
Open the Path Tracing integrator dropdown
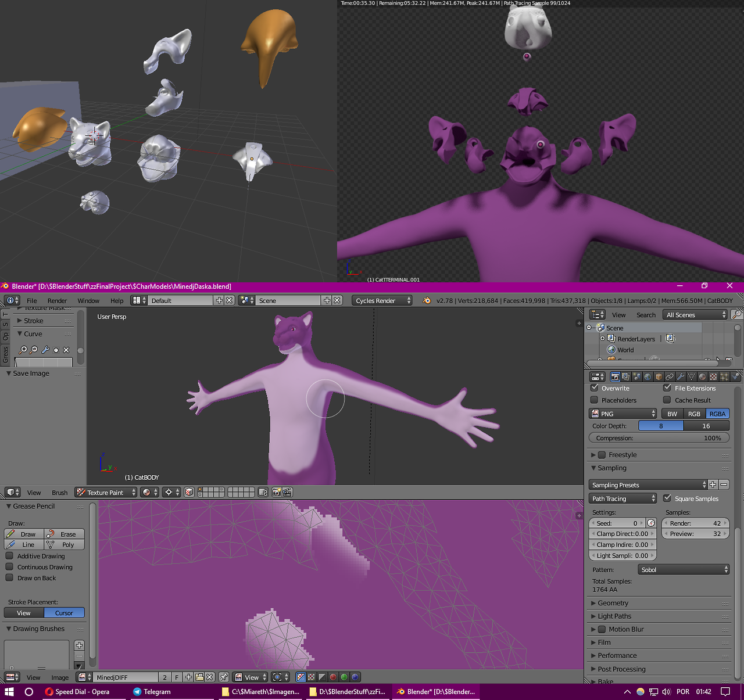623,498
